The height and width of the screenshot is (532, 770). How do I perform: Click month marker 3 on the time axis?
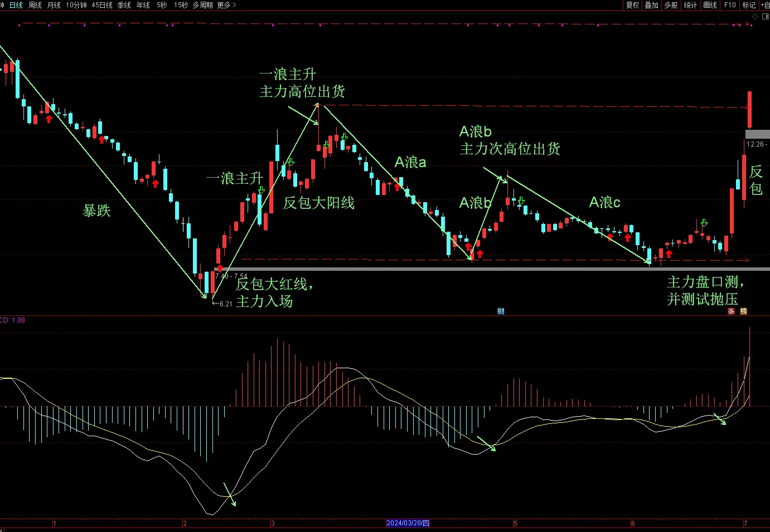point(273,523)
